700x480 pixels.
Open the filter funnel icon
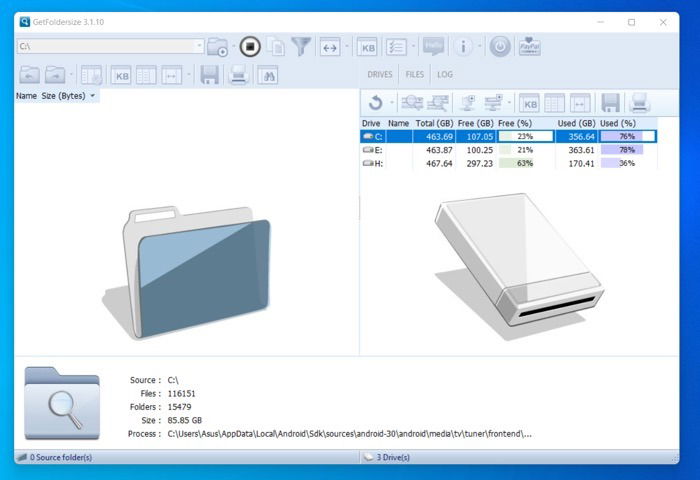301,46
